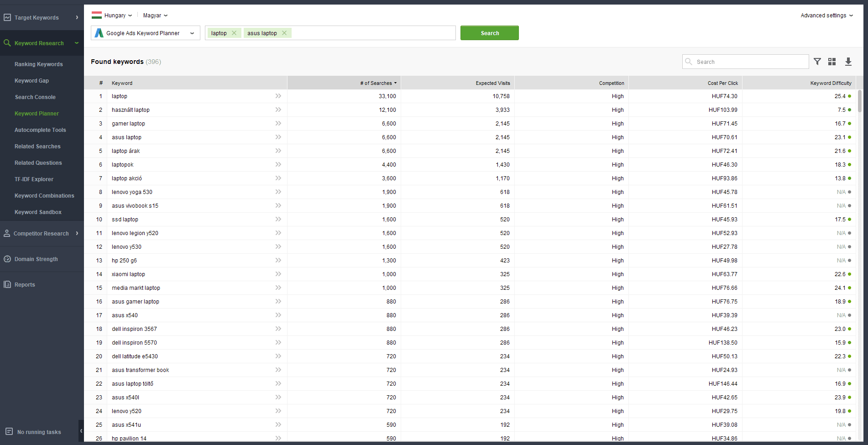Image resolution: width=868 pixels, height=445 pixels.
Task: Click the Hungary flag icon
Action: (x=97, y=15)
